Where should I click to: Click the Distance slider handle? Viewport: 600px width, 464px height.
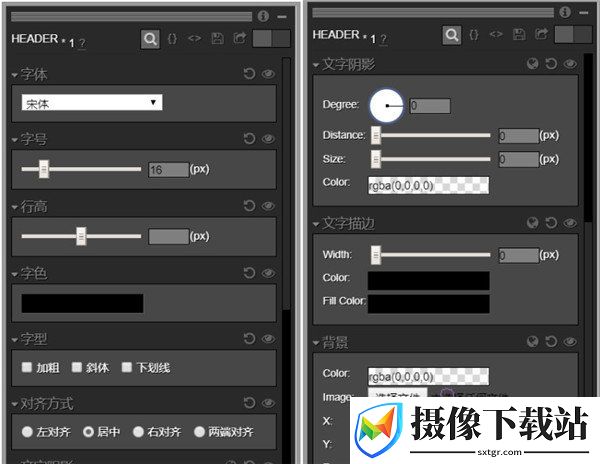[x=376, y=135]
